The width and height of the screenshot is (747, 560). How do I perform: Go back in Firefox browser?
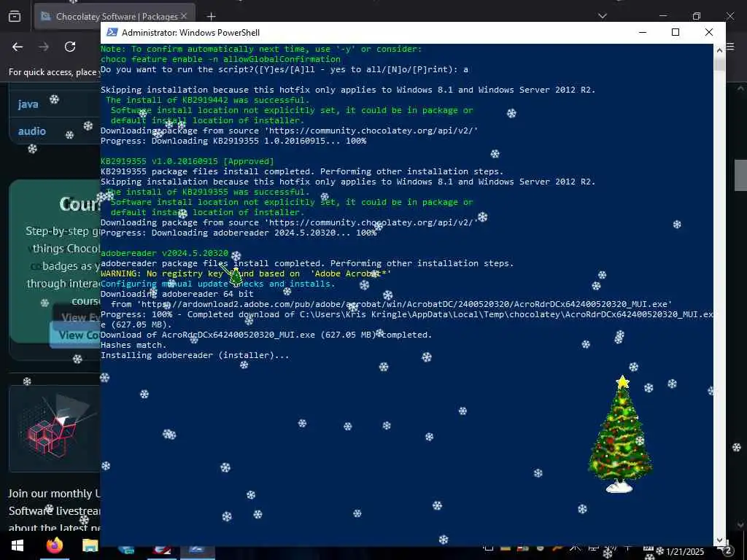[x=18, y=47]
